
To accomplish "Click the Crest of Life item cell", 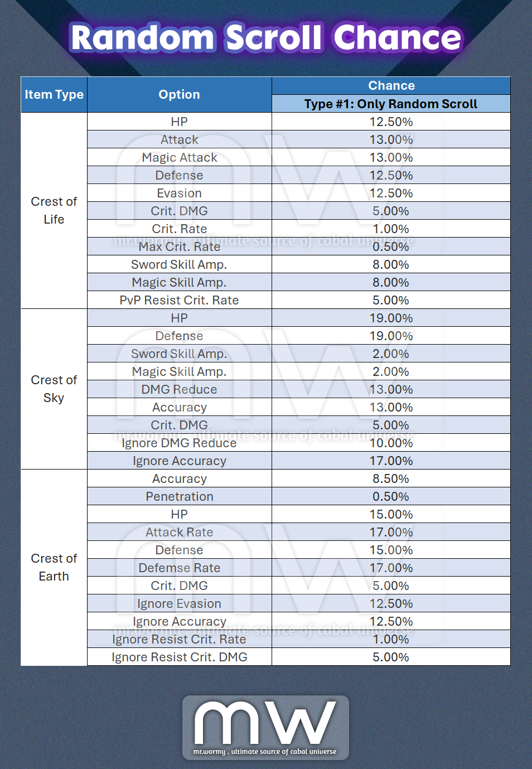I will click(54, 211).
